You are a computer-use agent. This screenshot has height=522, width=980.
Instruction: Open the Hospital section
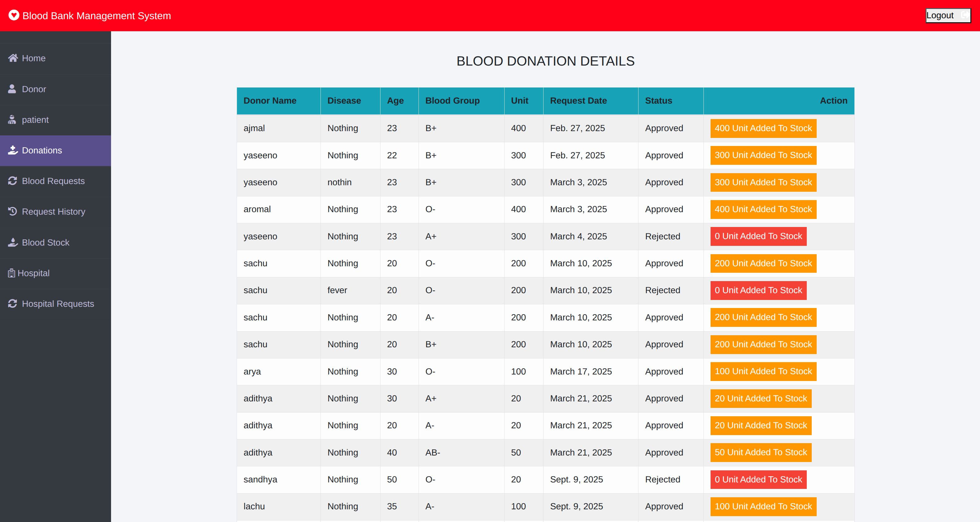click(x=56, y=273)
